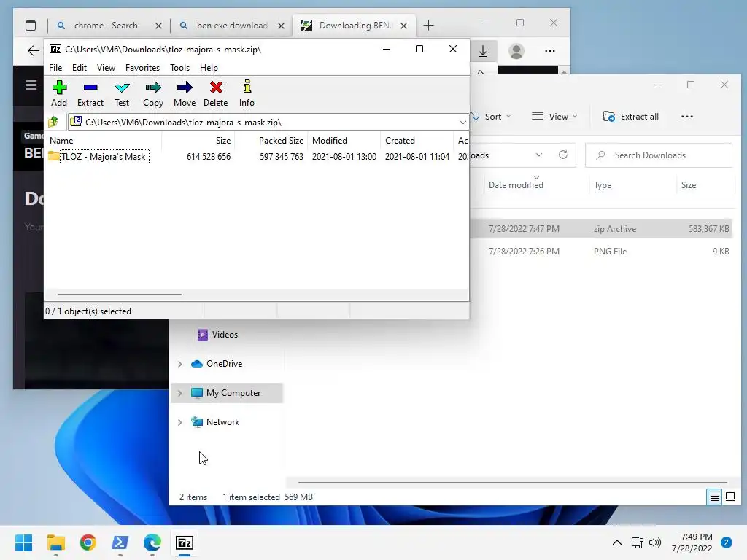Select the zip Archive file row
Viewport: 747px width, 560px height.
(x=601, y=228)
